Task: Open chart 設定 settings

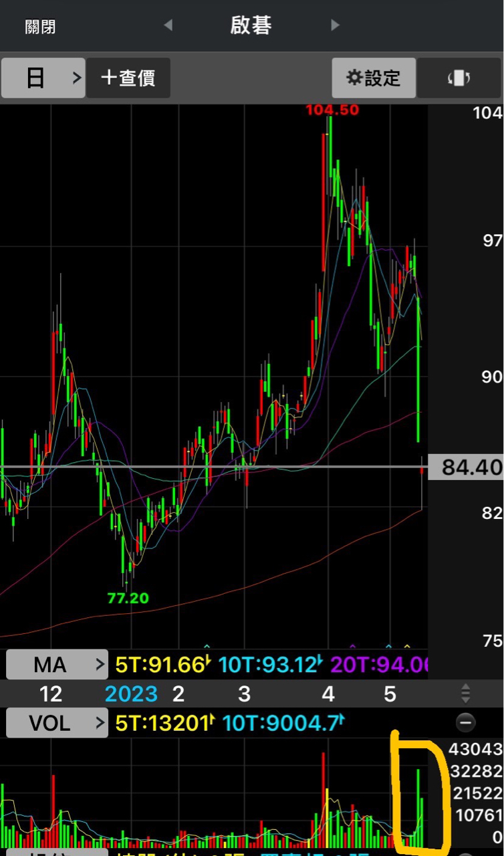Action: click(x=374, y=78)
